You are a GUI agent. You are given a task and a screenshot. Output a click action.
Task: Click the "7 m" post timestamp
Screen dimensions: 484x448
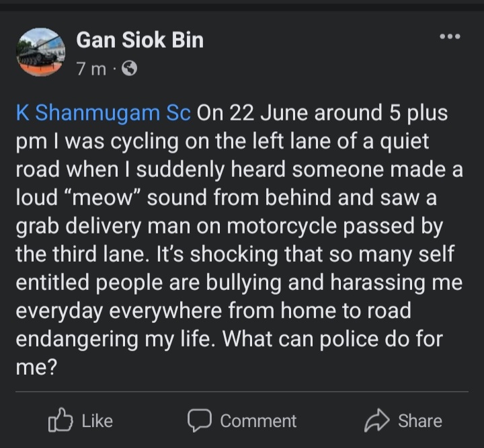tap(91, 69)
